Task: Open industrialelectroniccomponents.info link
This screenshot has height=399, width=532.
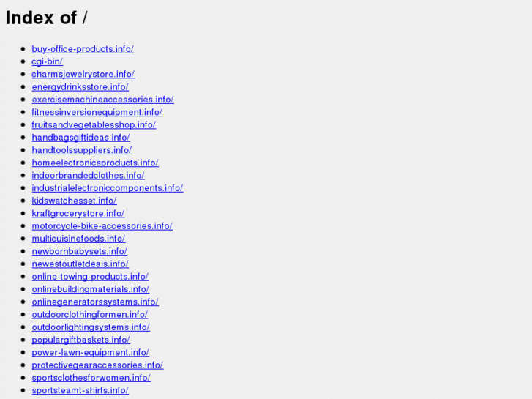Action: (x=108, y=187)
